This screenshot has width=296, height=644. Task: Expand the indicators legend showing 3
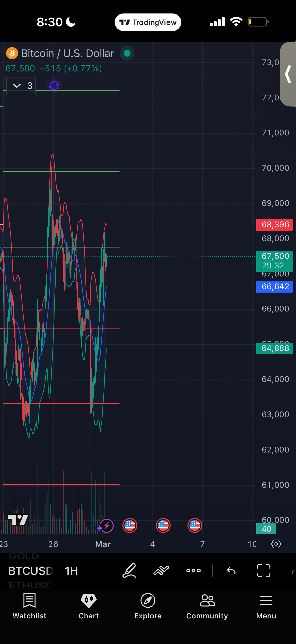click(x=21, y=86)
